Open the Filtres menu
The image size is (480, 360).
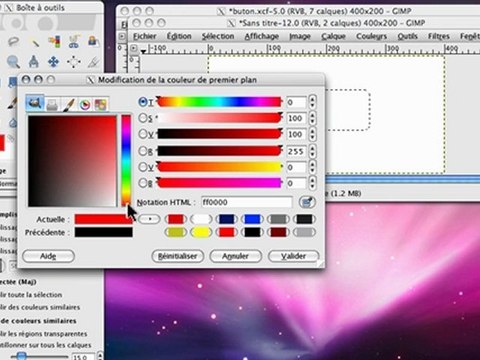coord(439,36)
